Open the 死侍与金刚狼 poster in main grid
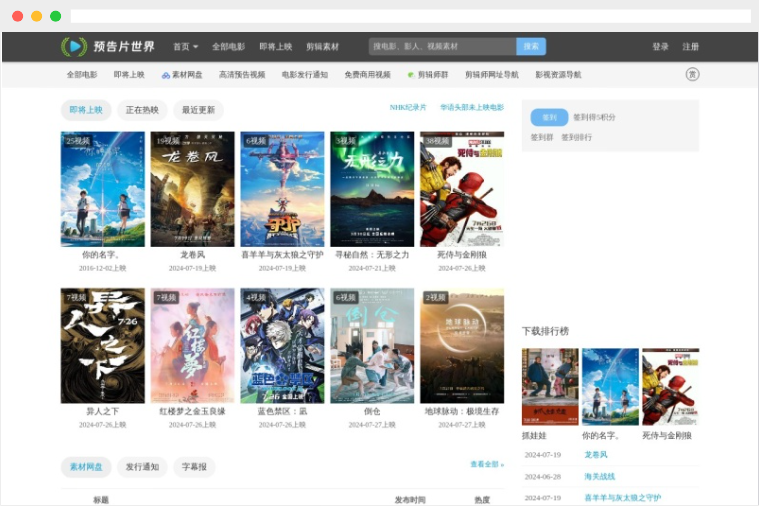The height and width of the screenshot is (506, 759). [x=462, y=189]
